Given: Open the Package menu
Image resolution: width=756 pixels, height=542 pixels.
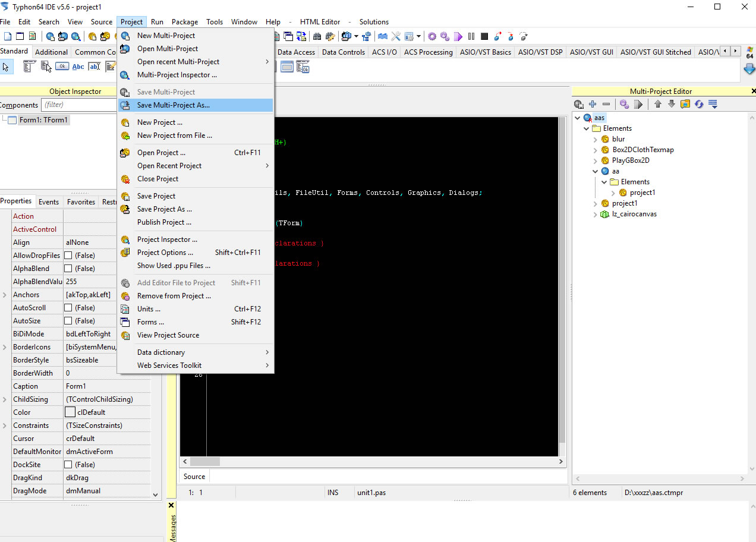Looking at the screenshot, I should pos(185,22).
